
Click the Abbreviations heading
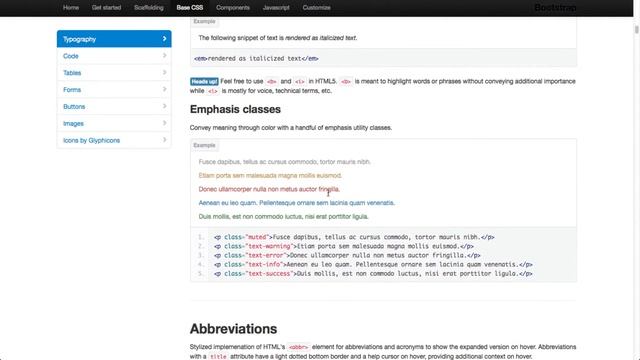(233, 329)
